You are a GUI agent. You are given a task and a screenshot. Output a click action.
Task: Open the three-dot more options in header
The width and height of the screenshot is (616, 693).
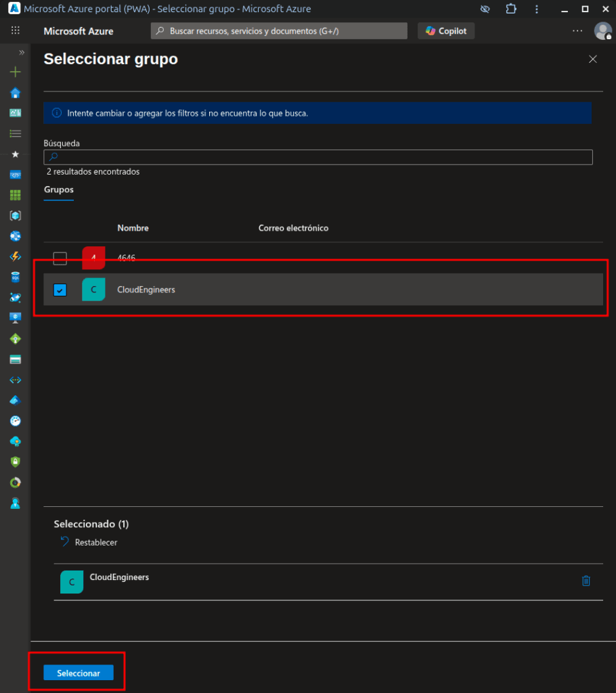577,31
